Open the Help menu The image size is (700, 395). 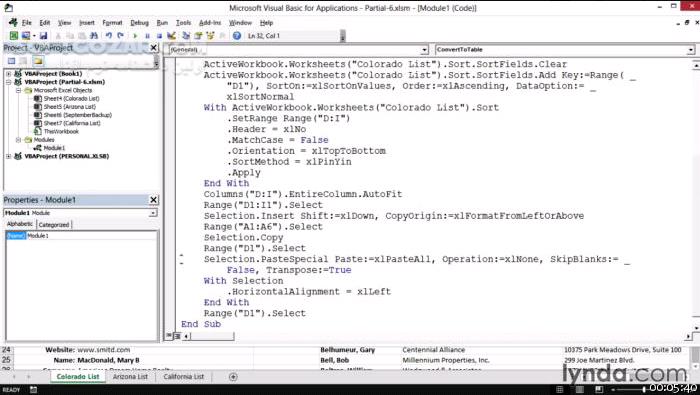(266, 23)
